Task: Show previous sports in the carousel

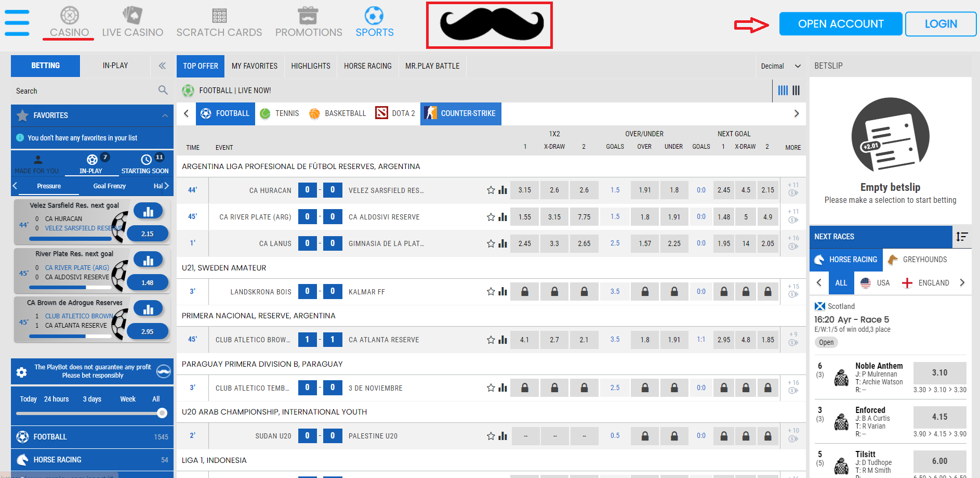Action: point(186,113)
